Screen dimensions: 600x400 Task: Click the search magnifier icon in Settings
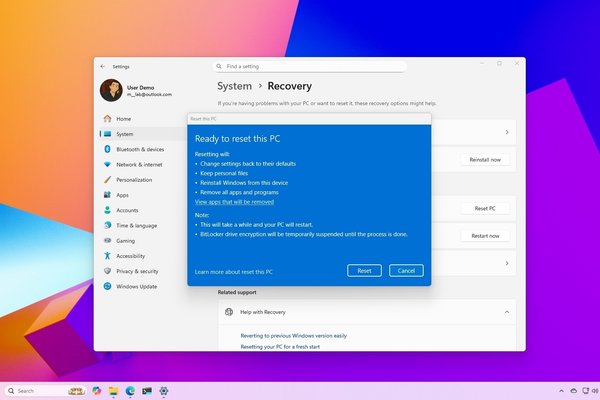[219, 66]
